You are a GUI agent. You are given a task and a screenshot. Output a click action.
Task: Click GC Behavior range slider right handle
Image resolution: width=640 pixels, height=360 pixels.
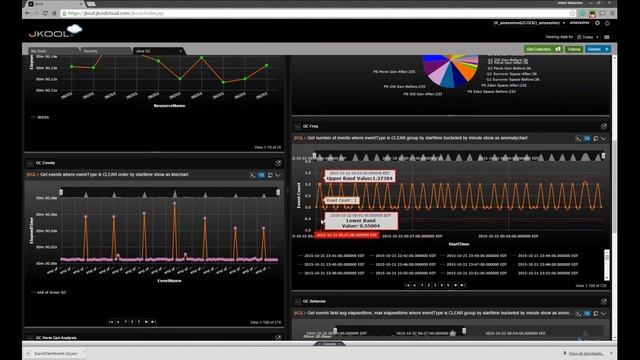click(464, 331)
